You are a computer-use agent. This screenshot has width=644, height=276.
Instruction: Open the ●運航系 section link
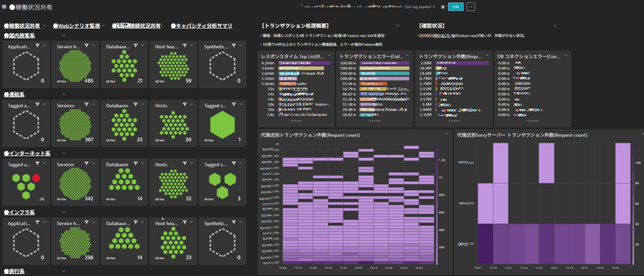14,95
